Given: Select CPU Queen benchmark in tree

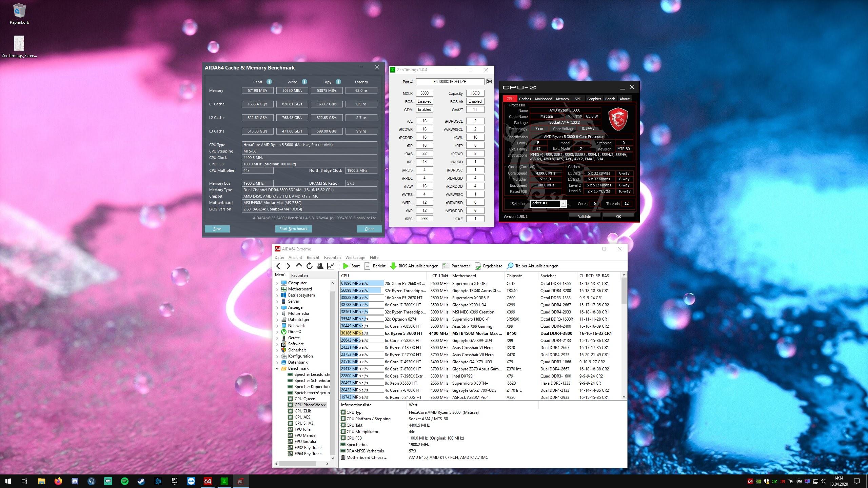Looking at the screenshot, I should (304, 399).
